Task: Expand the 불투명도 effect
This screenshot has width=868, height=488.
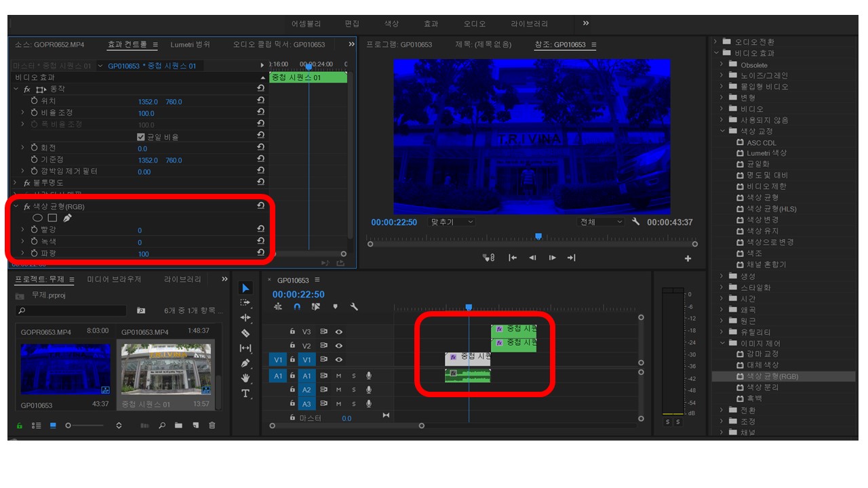Action: tap(15, 183)
